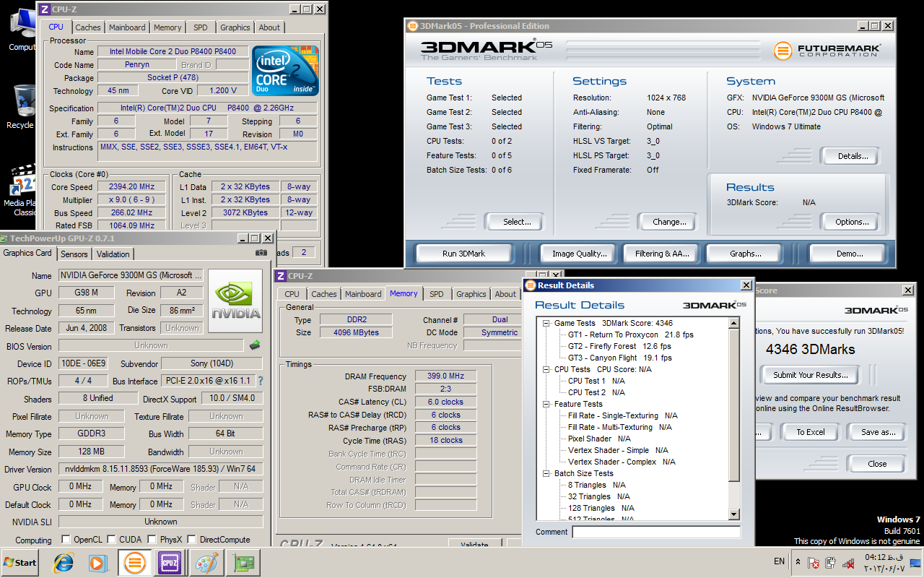The width and height of the screenshot is (924, 578).
Task: Open Graphics tab in CPU-Z processor window
Action: point(235,27)
